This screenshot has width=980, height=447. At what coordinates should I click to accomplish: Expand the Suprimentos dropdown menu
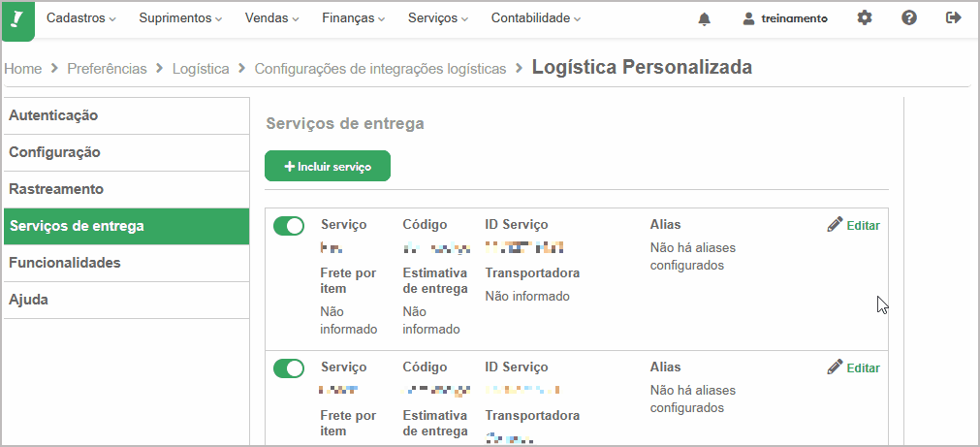coord(180,18)
